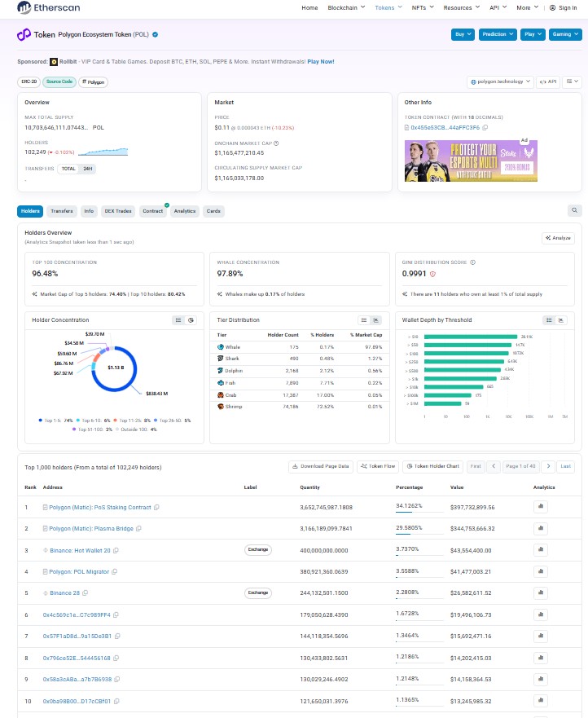Open analytics for rank 10 holder

[x=541, y=700]
